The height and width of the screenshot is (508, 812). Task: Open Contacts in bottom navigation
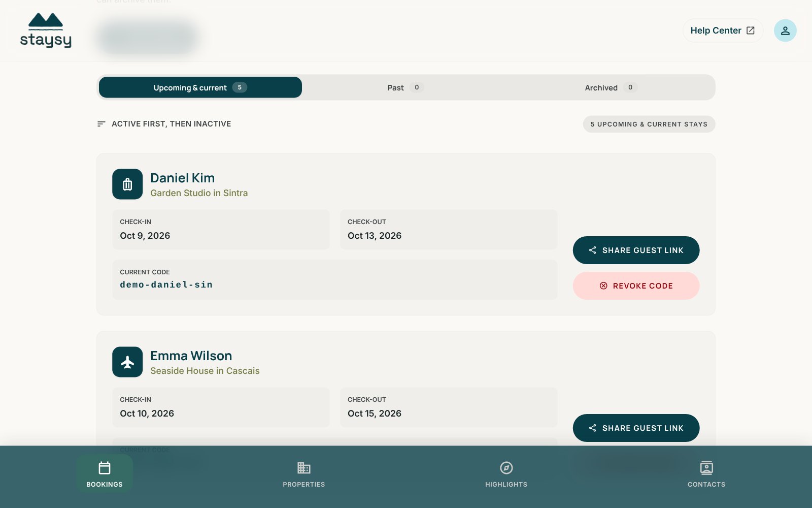click(x=706, y=474)
